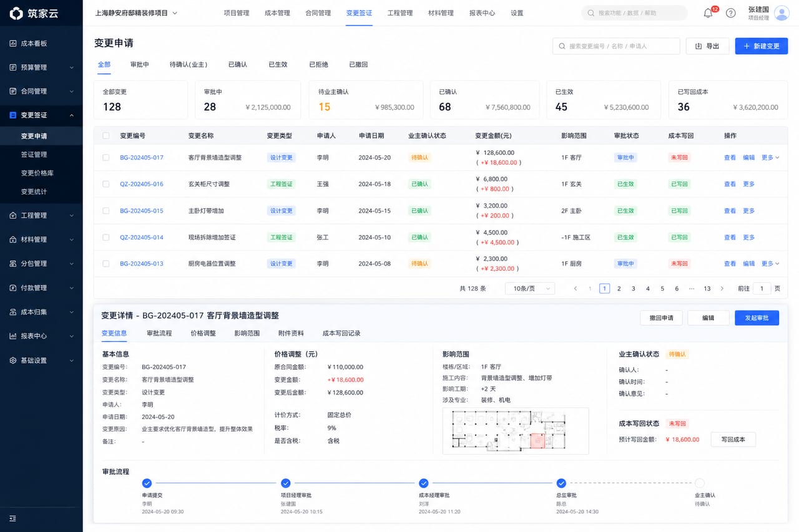Click 查看 for the QZ-202405-014 row
The height and width of the screenshot is (532, 799).
(730, 238)
